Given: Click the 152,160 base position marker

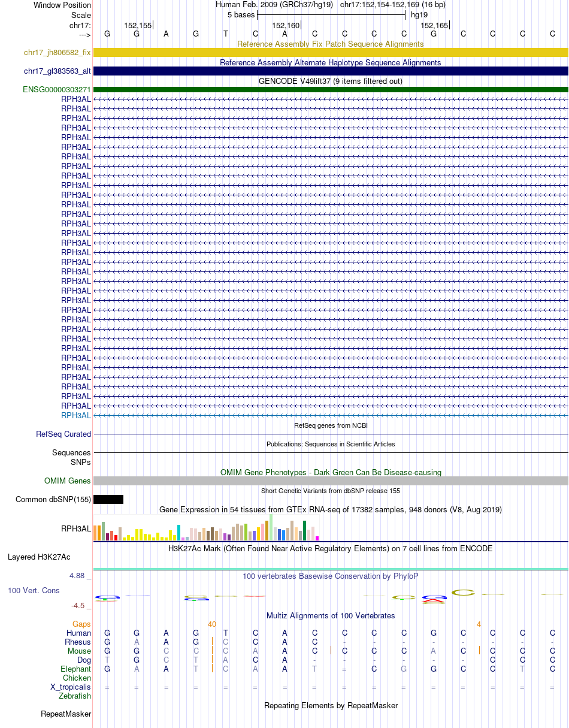Looking at the screenshot, I should pyautogui.click(x=286, y=25).
